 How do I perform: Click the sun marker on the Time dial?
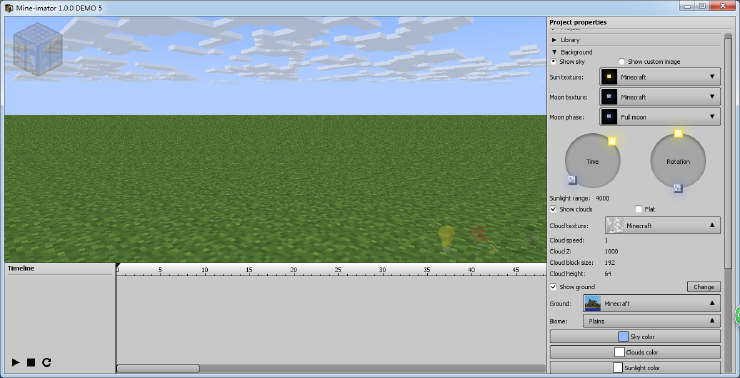(612, 141)
